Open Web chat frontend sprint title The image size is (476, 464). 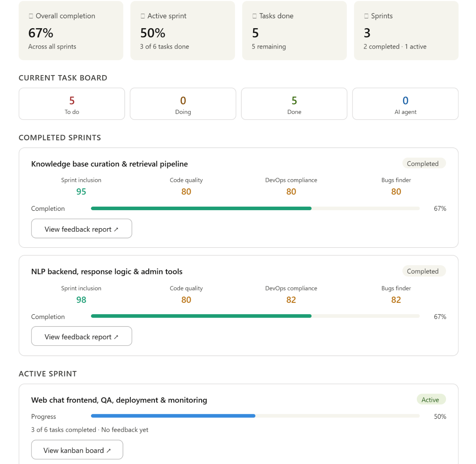[x=119, y=400]
